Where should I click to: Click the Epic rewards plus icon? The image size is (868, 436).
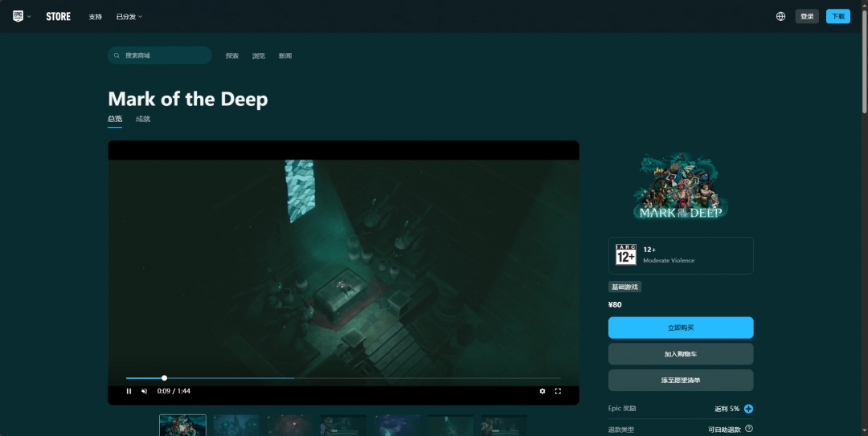[748, 409]
